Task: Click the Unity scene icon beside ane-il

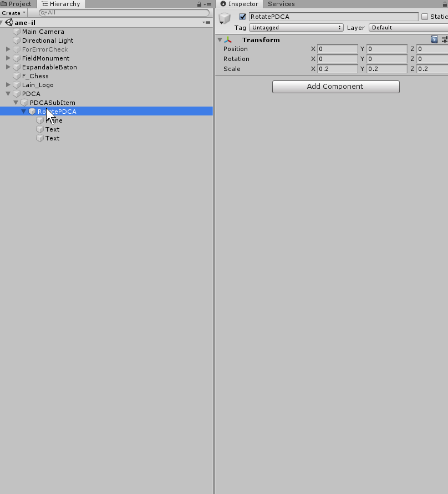Action: click(x=9, y=22)
